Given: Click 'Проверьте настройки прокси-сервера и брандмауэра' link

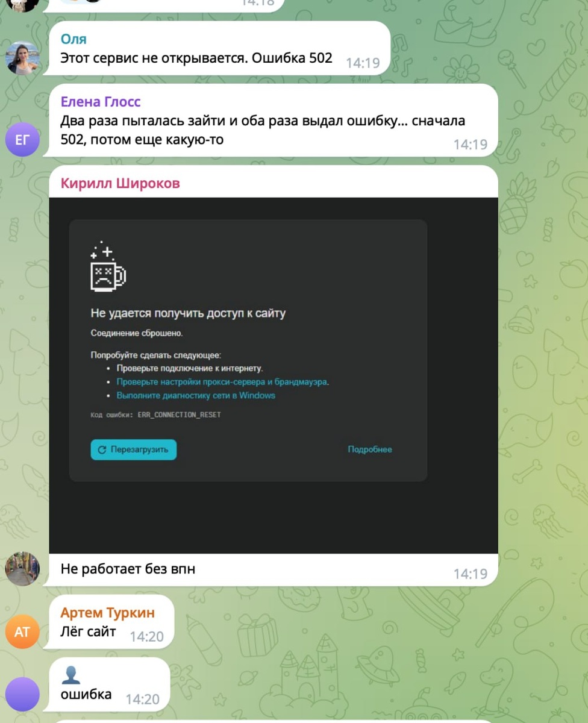Looking at the screenshot, I should pos(222,382).
